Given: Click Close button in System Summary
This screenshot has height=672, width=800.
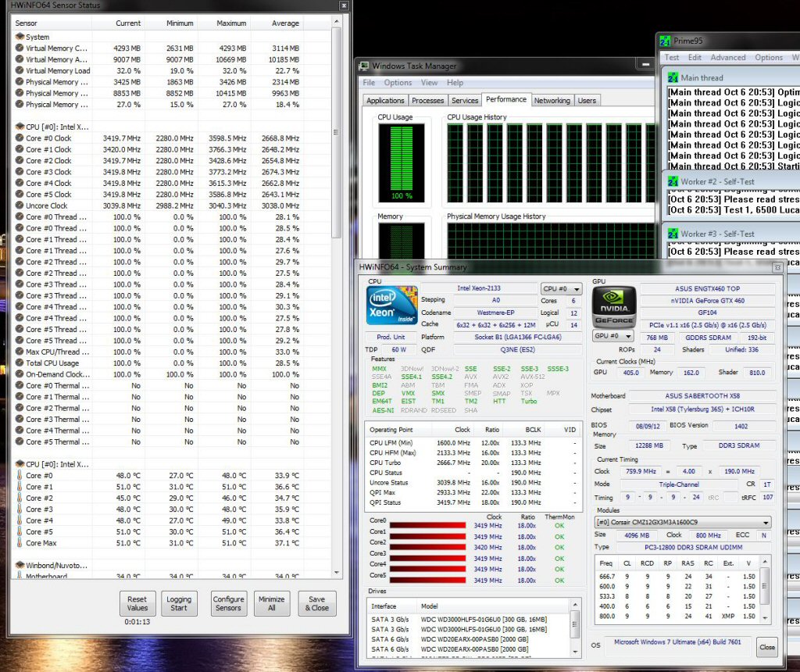Looking at the screenshot, I should (767, 647).
